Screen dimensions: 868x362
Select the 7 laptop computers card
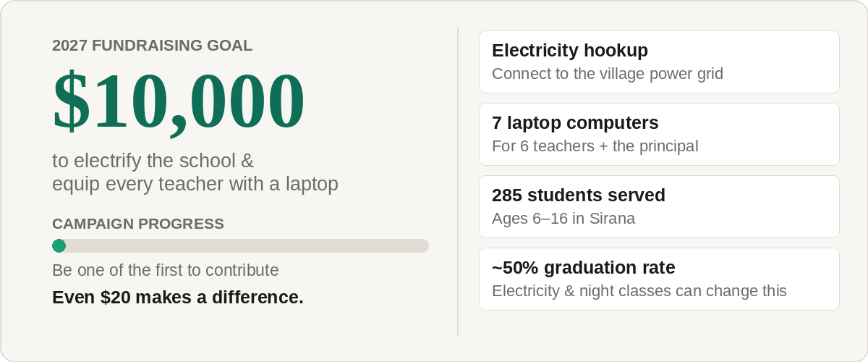coord(659,134)
